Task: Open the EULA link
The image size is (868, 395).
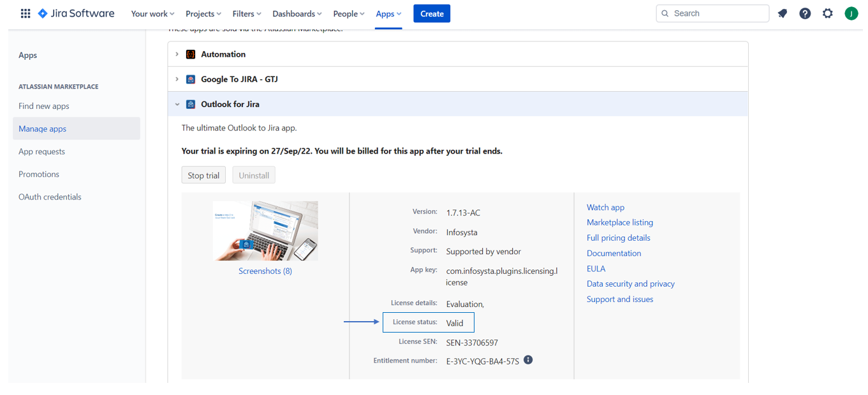Action: pyautogui.click(x=596, y=268)
